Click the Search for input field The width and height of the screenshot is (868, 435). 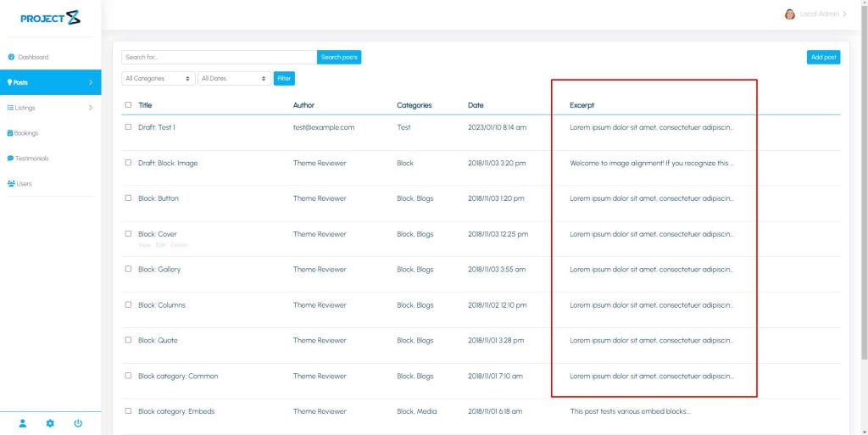click(219, 57)
